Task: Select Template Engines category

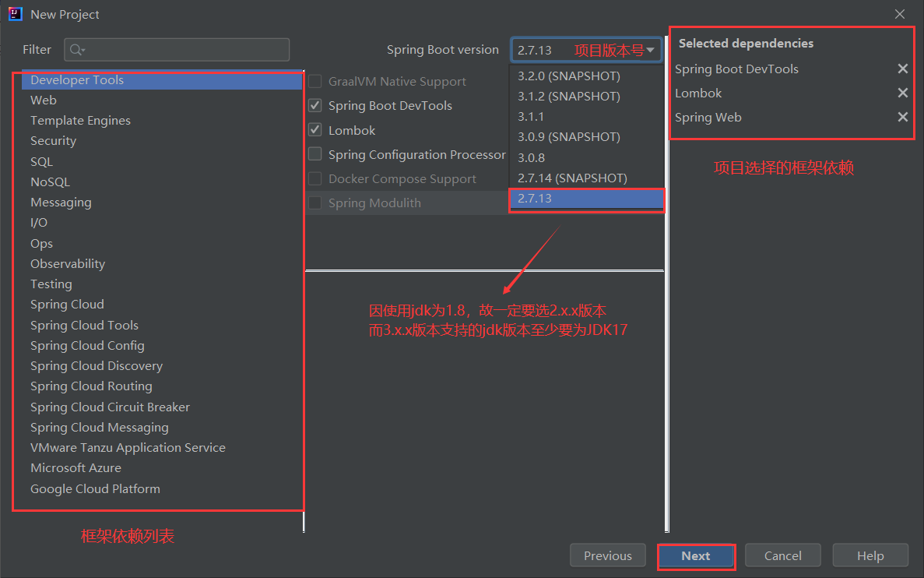Action: [x=161, y=120]
